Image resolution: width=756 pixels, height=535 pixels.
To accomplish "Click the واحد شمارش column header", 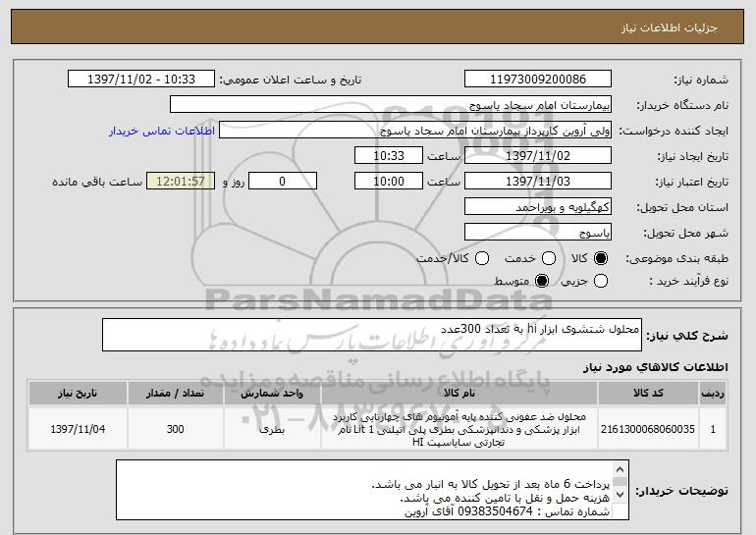I will [x=272, y=394].
